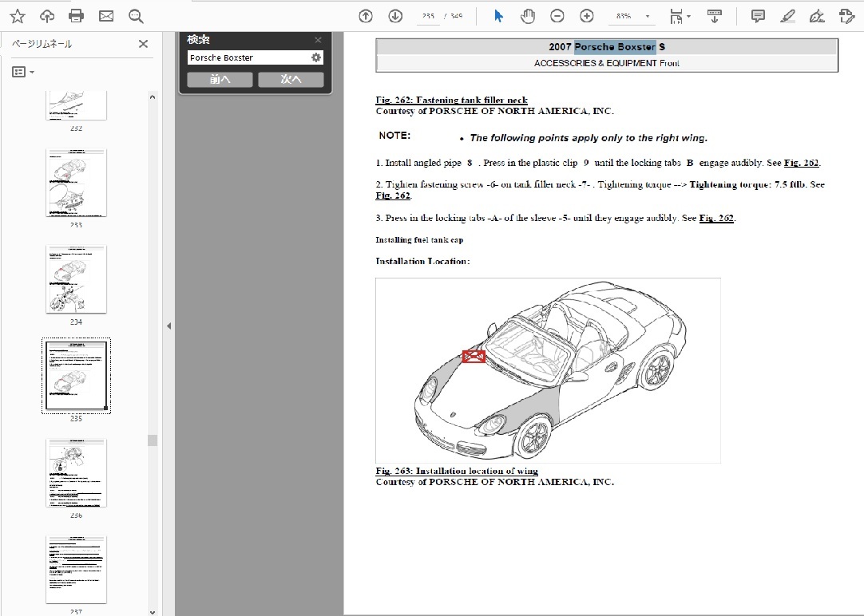Open search settings with the gear icon
The image size is (864, 616).
[x=315, y=57]
